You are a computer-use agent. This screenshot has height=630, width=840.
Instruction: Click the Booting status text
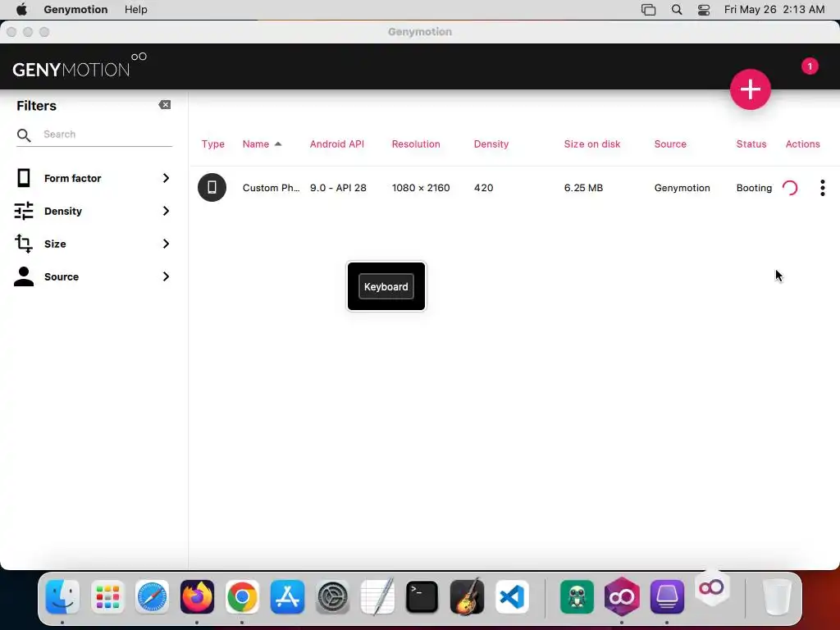coord(754,188)
